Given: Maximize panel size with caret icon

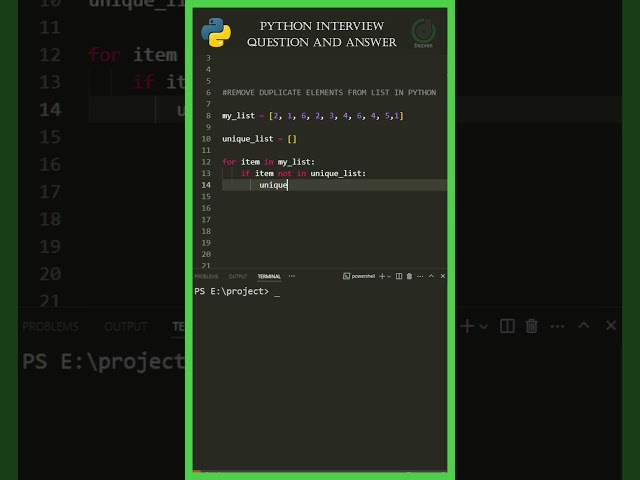Looking at the screenshot, I should 431,276.
